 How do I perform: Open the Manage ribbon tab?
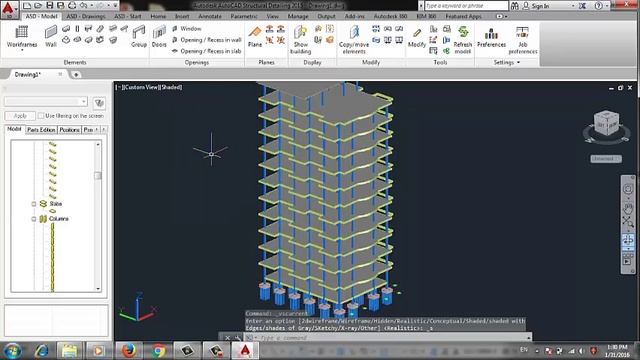coord(298,16)
